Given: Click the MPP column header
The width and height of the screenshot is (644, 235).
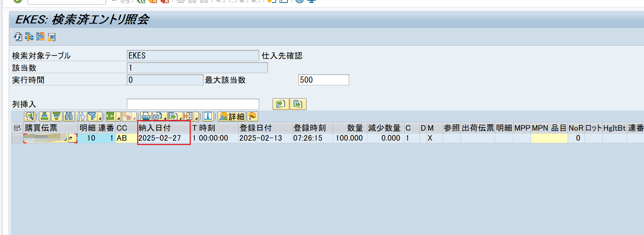Looking at the screenshot, I should pyautogui.click(x=522, y=128).
